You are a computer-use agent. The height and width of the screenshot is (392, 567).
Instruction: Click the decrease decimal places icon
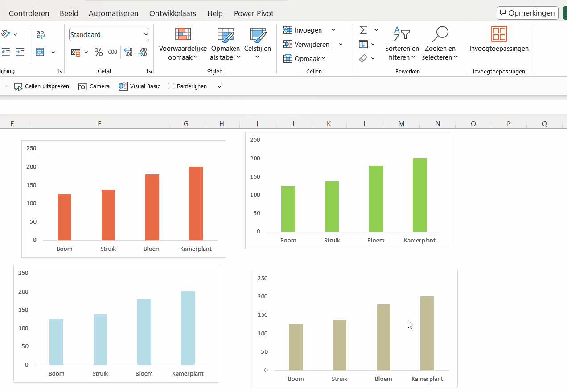pos(143,53)
